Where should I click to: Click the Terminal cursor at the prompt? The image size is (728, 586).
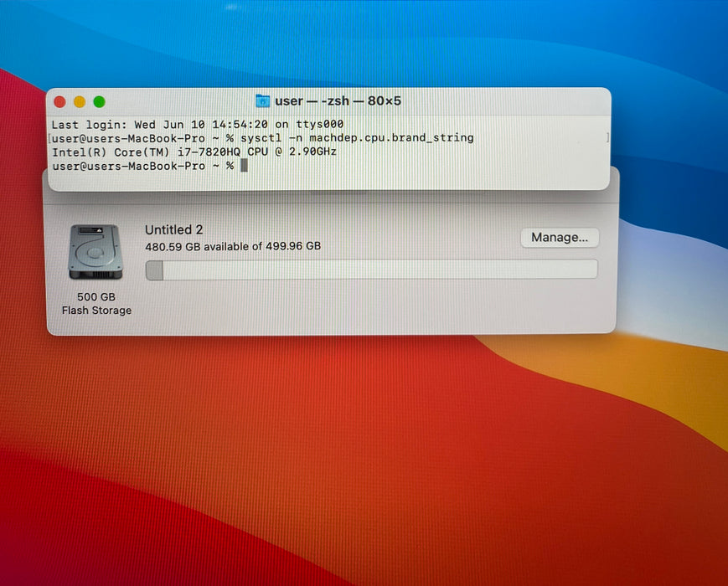245,166
